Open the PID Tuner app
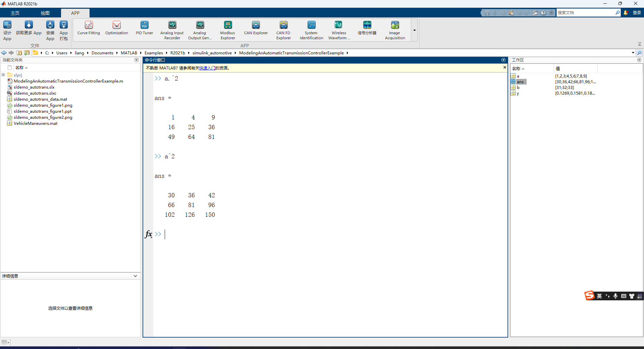Viewport: 644px width, 349px height. pos(145,28)
